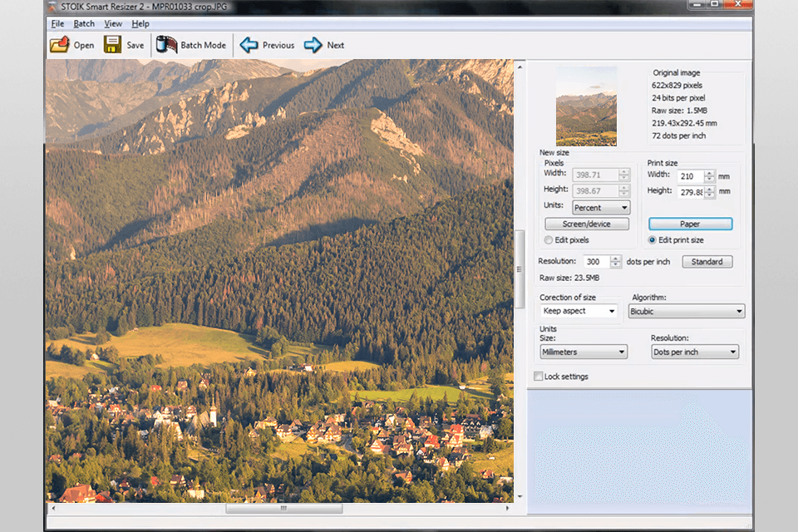
Task: Enable the Lock settings checkbox
Action: [539, 377]
